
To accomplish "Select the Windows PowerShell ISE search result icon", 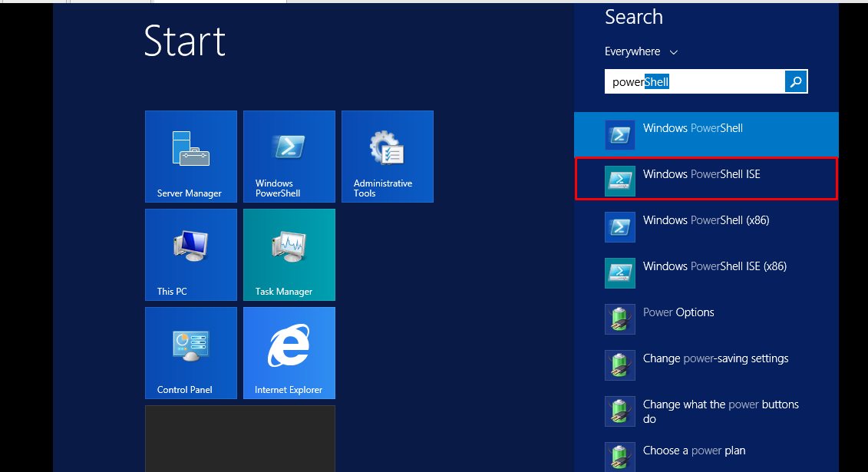I will [x=619, y=178].
